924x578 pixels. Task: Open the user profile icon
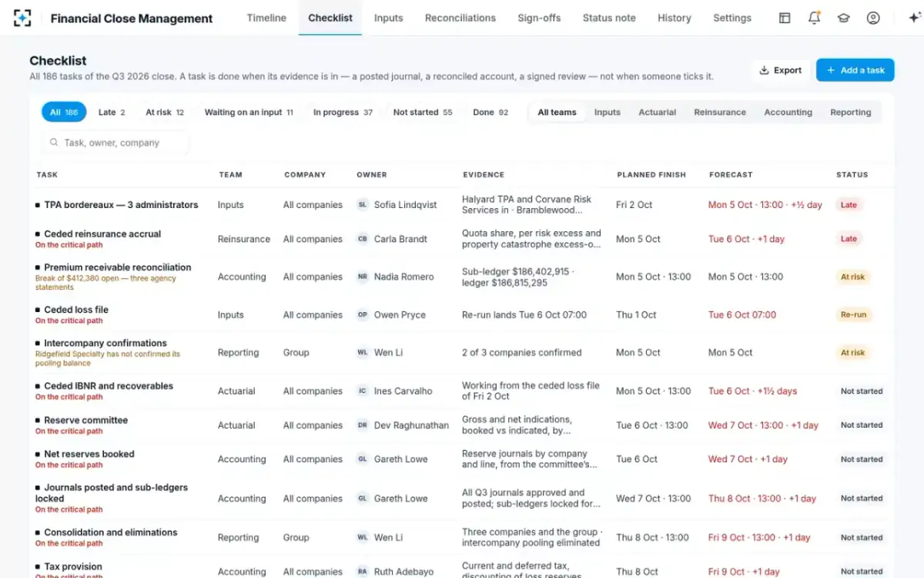[873, 18]
